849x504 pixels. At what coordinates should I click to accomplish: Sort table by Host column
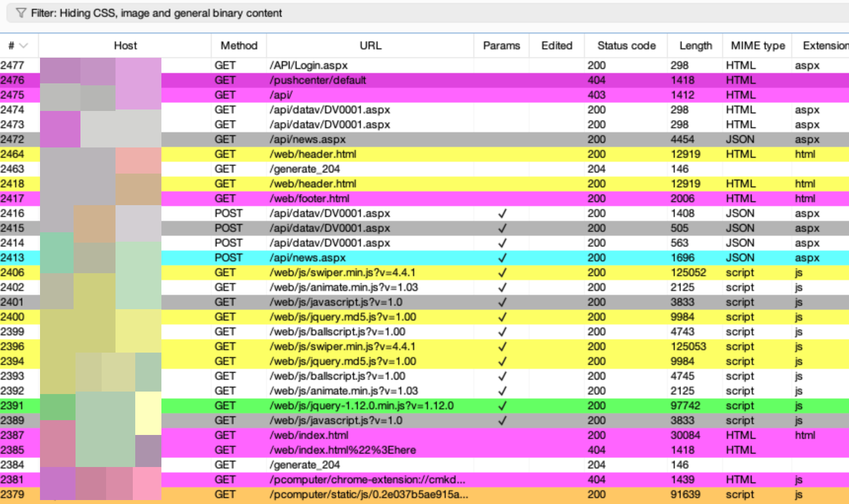point(125,46)
